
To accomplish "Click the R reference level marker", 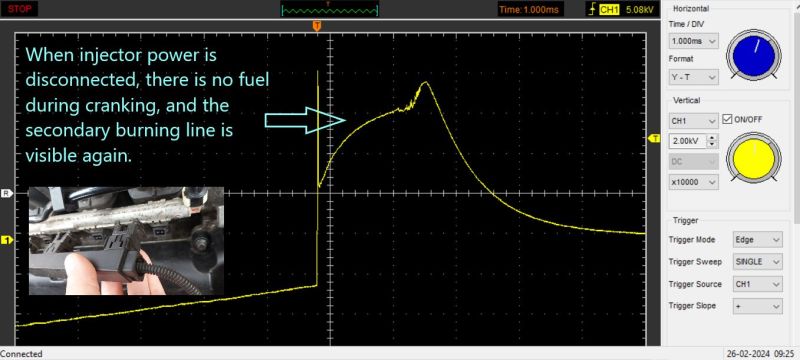I will 7,193.
